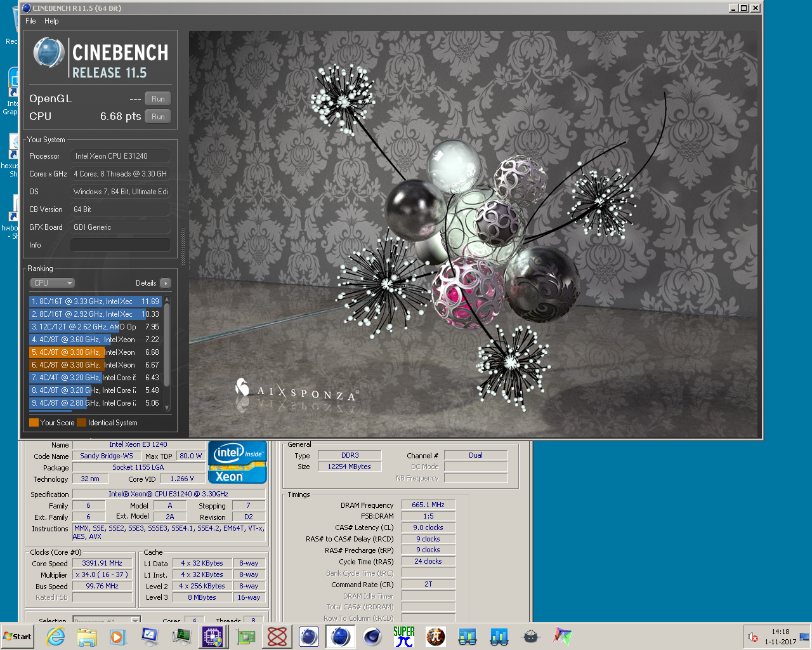Select ranking row 9 at 2.80 GHz
812x650 pixels.
[96, 403]
